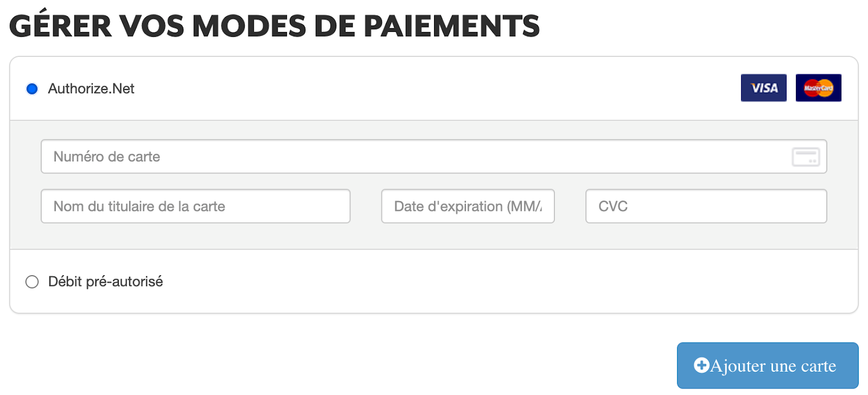Viewport: 868px width, 395px height.
Task: Click the Date d'expiration placeholder text
Action: [468, 206]
